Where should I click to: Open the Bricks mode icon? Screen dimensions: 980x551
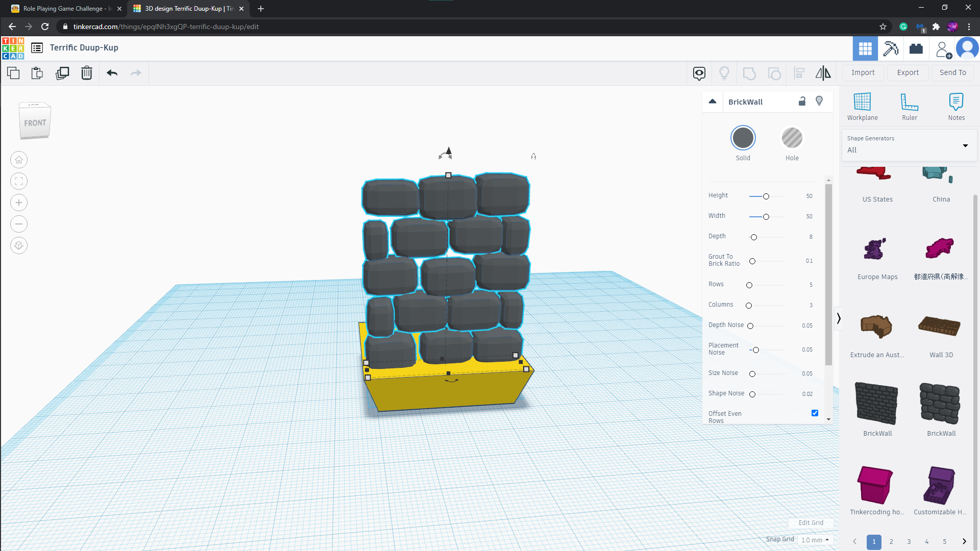click(x=916, y=48)
